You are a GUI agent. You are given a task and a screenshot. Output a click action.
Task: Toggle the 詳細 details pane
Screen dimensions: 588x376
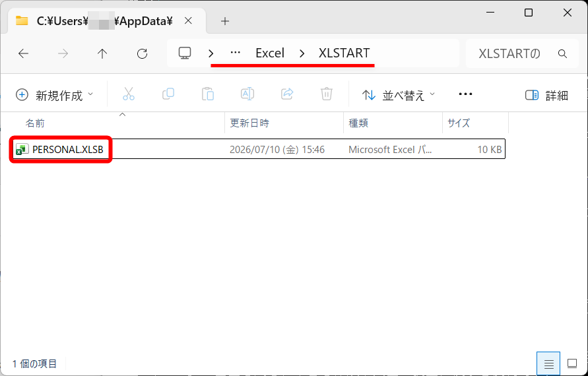tap(547, 95)
